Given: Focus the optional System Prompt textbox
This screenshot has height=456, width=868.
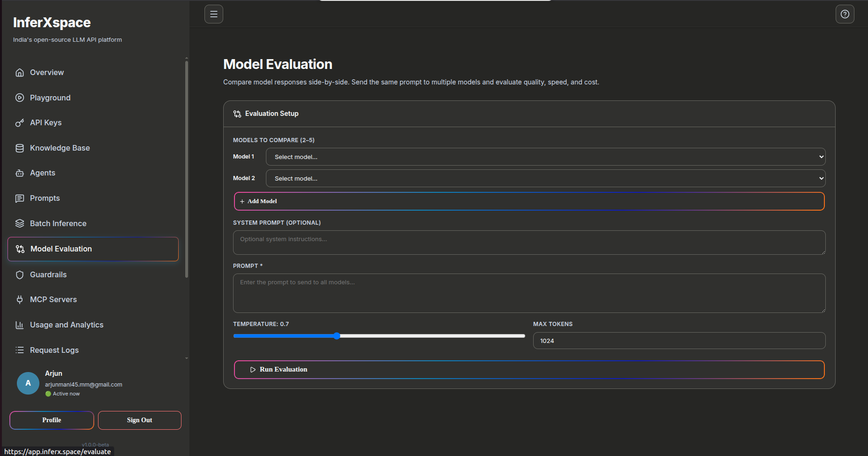Looking at the screenshot, I should coord(529,243).
